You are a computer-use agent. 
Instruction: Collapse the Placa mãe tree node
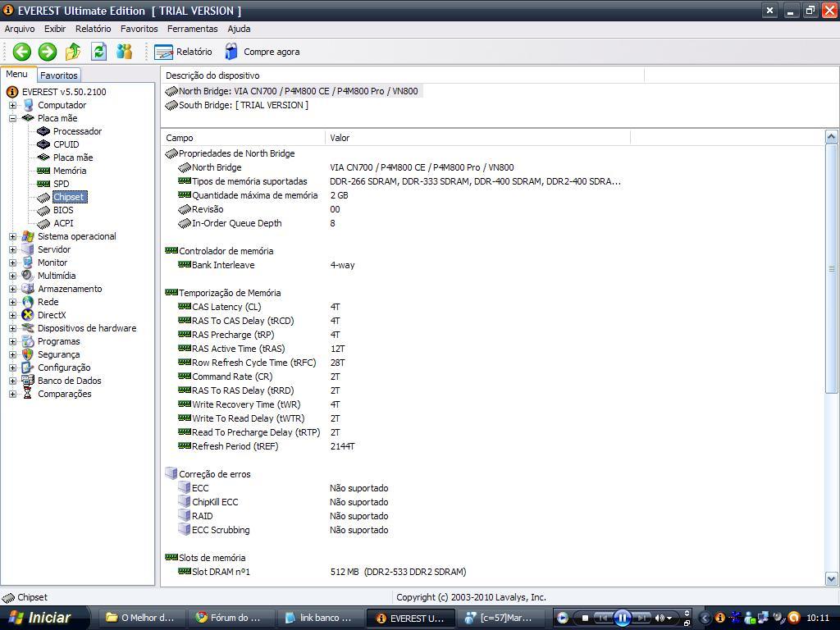13,118
